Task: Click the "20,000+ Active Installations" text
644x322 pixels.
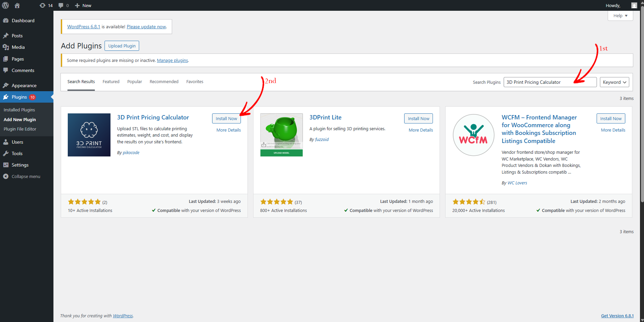Action: (478, 211)
